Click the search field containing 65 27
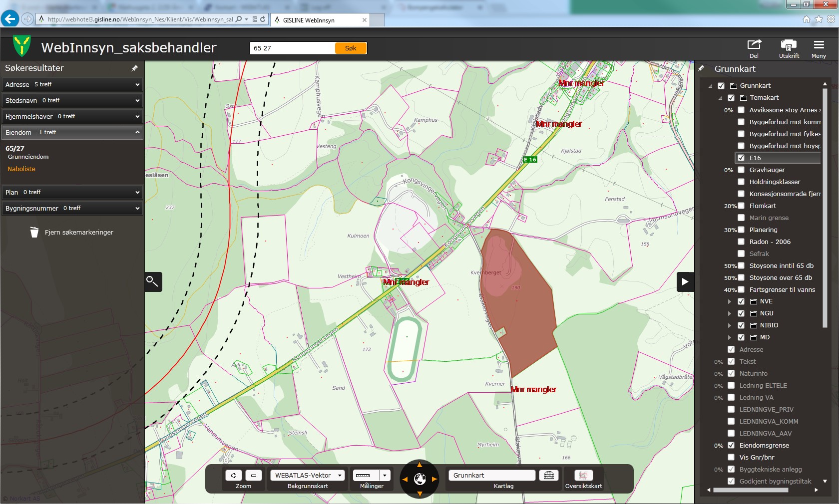Viewport: 839px width, 504px height. 292,48
